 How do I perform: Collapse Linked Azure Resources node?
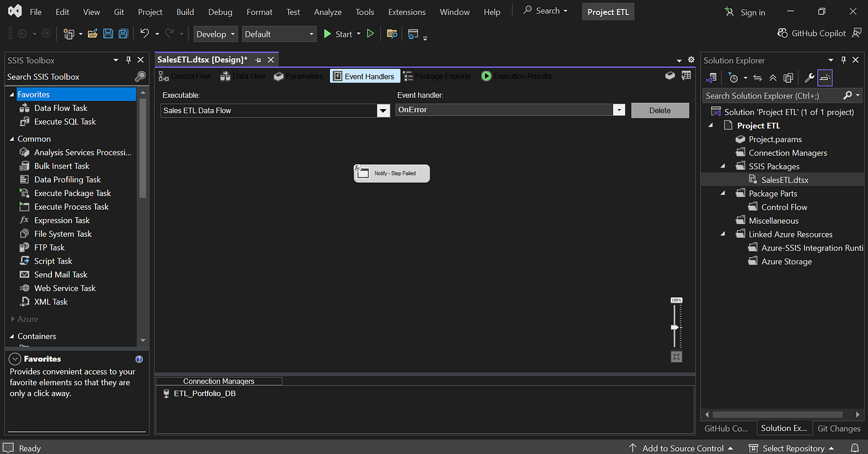point(724,234)
